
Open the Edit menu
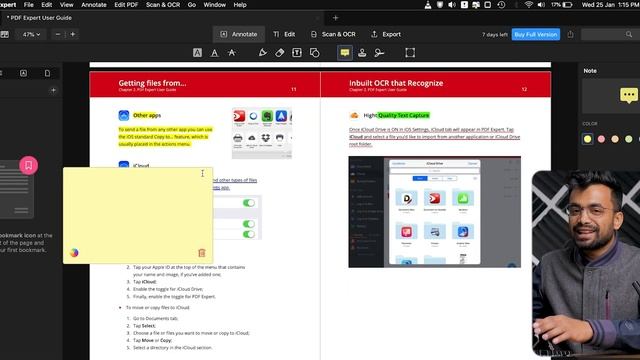coord(47,5)
